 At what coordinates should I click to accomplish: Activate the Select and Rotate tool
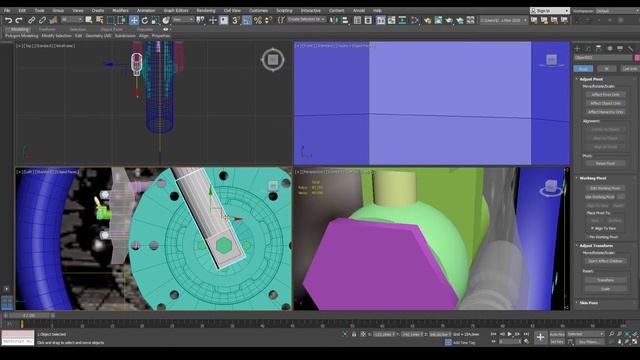(144, 20)
